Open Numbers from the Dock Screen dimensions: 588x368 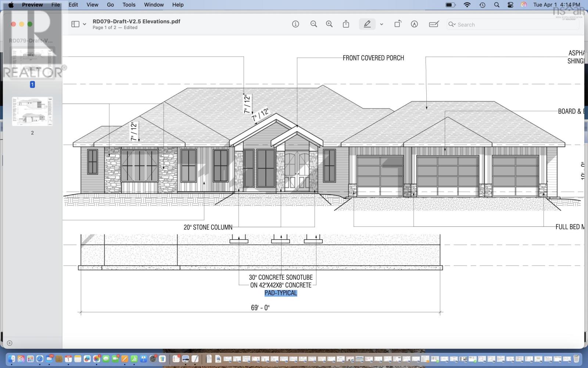[134, 358]
